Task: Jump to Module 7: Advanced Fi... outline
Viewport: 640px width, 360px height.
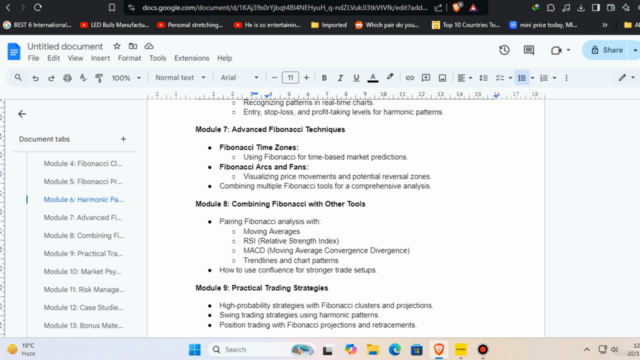Action: [83, 218]
